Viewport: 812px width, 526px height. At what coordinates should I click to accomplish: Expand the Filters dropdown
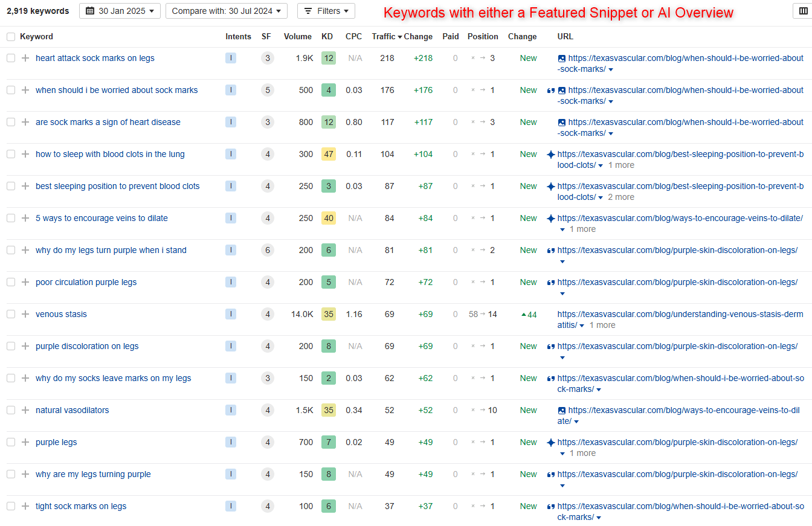(x=326, y=11)
